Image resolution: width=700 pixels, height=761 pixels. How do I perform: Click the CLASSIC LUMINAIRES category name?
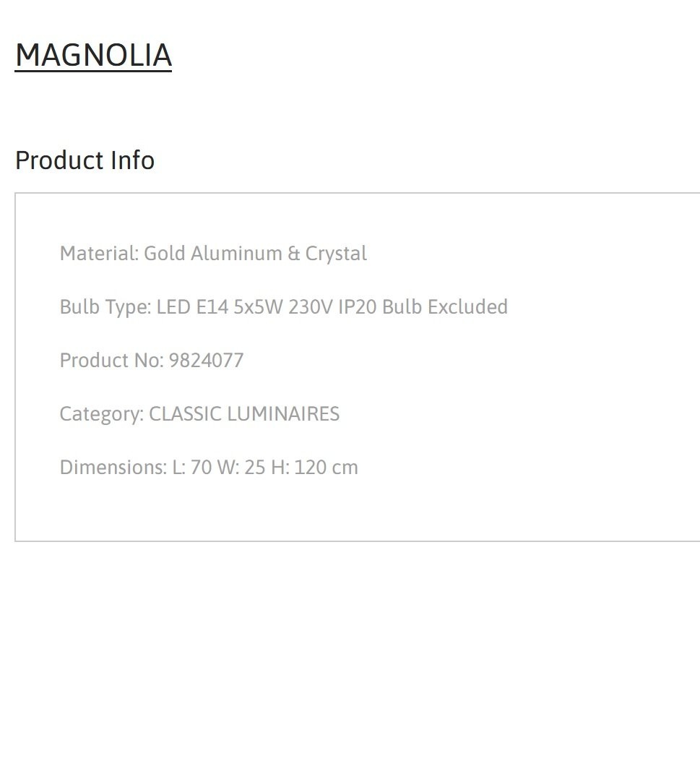pos(244,414)
